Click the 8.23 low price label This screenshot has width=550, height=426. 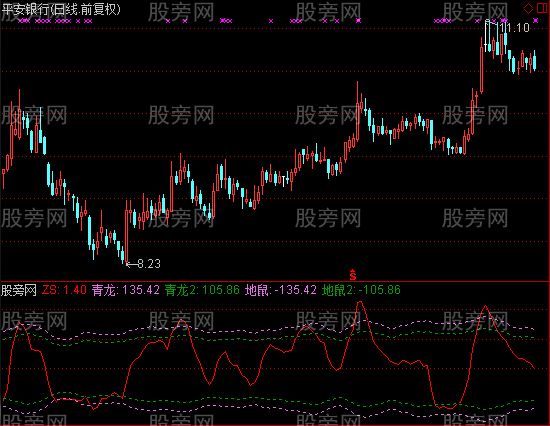click(x=149, y=264)
